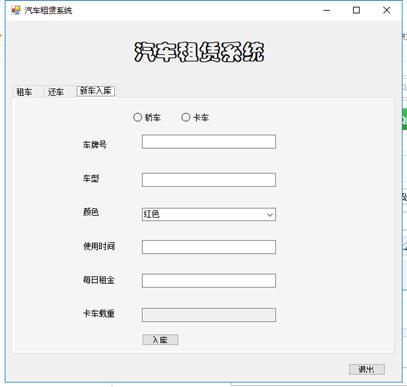
Task: Click the disabled 卡车载重 field
Action: tap(209, 315)
